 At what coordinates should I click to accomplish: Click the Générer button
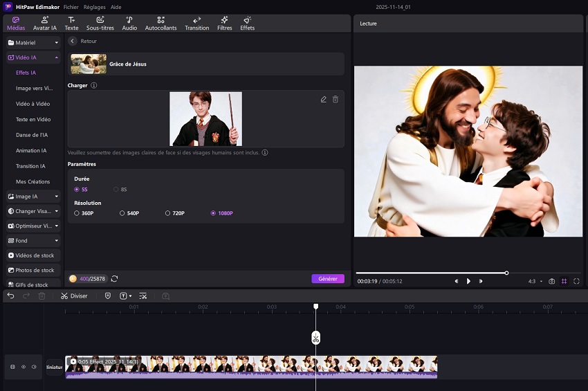pos(327,279)
